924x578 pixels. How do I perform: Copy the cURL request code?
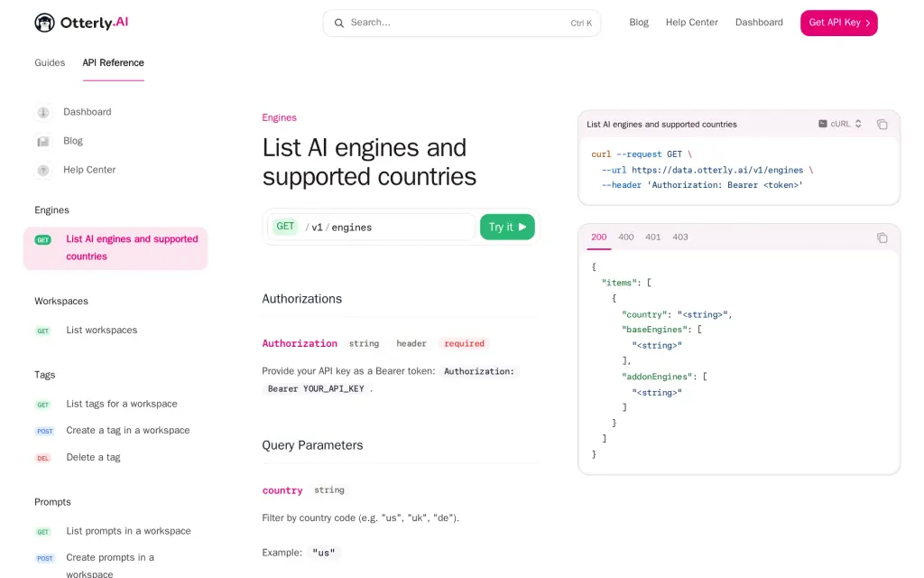click(x=882, y=125)
